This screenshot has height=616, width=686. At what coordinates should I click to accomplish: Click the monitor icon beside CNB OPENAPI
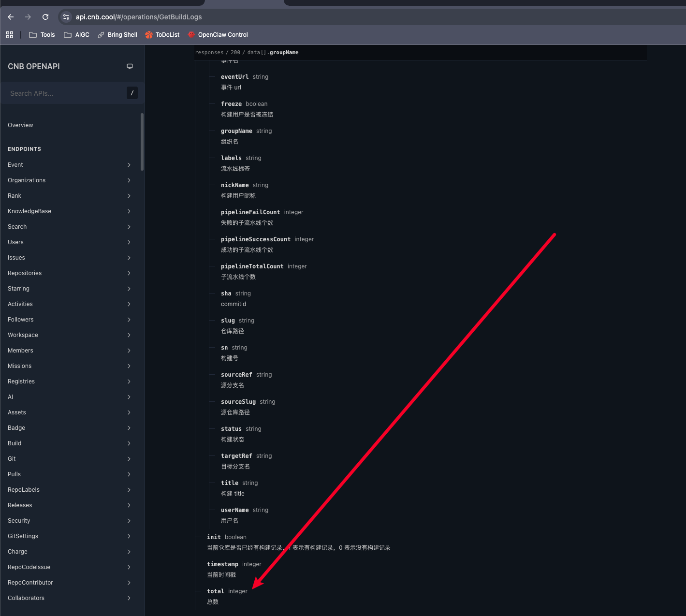click(130, 66)
